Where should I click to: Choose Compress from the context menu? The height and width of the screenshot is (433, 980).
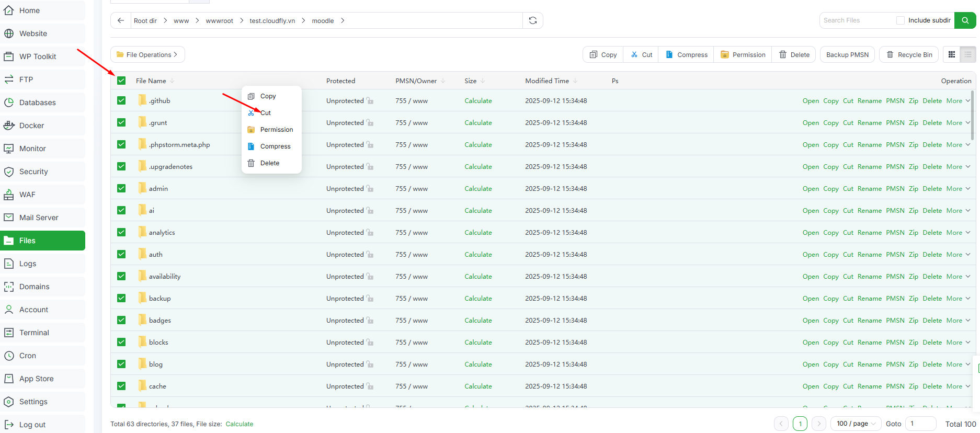pos(275,146)
